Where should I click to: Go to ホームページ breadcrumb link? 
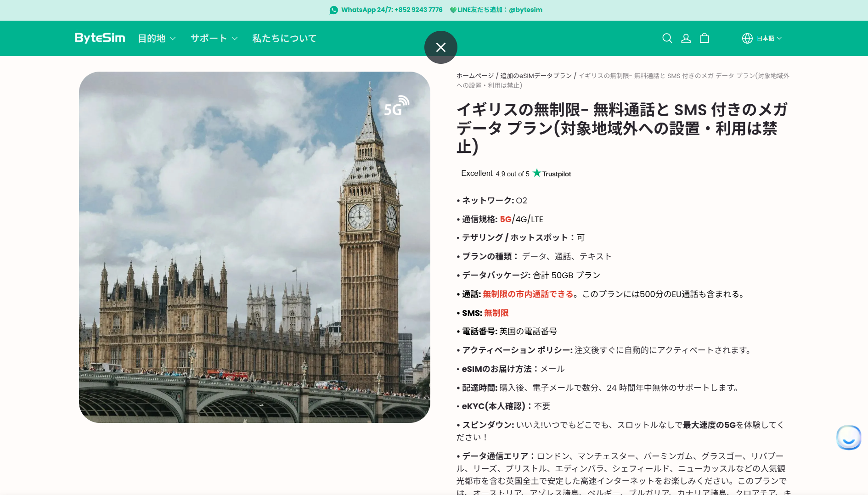(x=475, y=76)
